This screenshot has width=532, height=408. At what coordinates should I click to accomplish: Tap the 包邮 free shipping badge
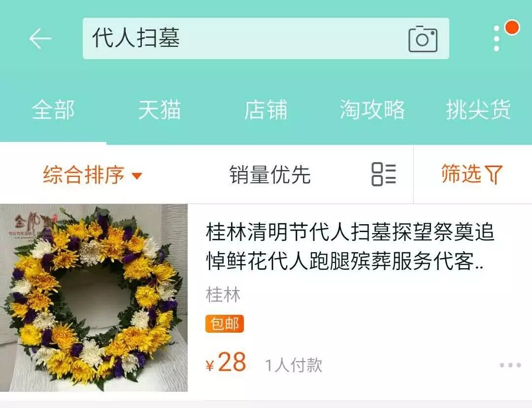(225, 324)
